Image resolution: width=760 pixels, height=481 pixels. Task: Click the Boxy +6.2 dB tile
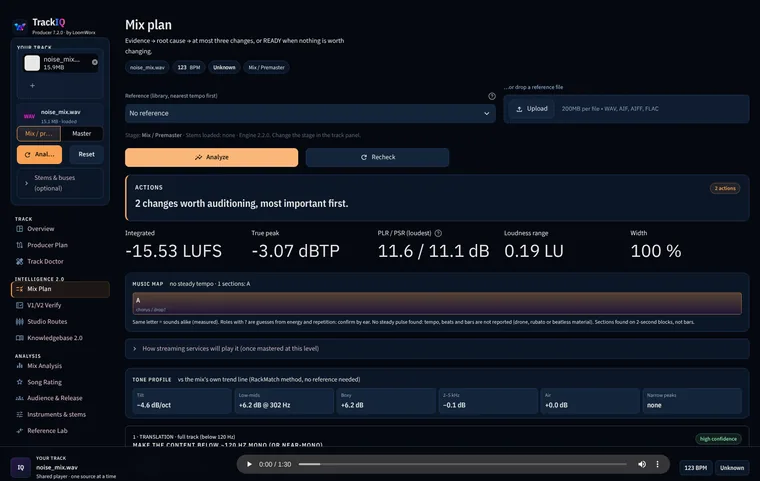(x=386, y=401)
